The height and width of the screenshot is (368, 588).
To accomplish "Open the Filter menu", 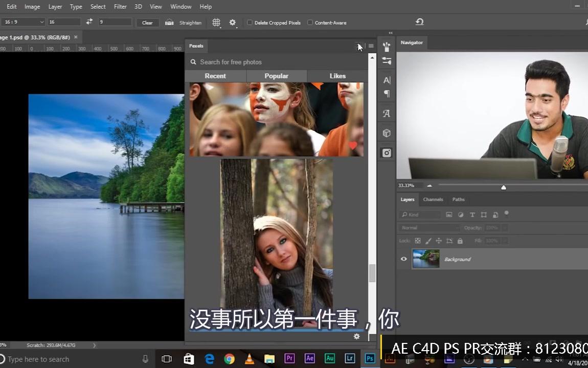I will coord(120,6).
